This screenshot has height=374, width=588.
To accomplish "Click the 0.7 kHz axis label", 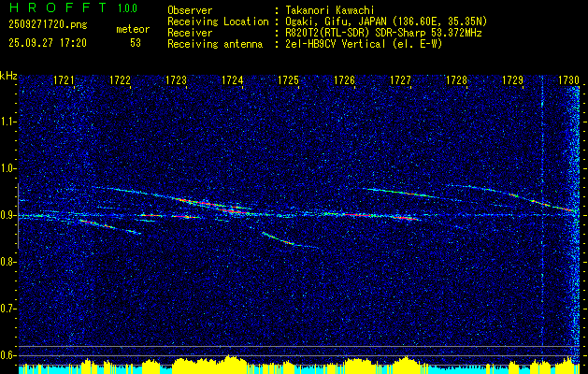I will point(7,309).
